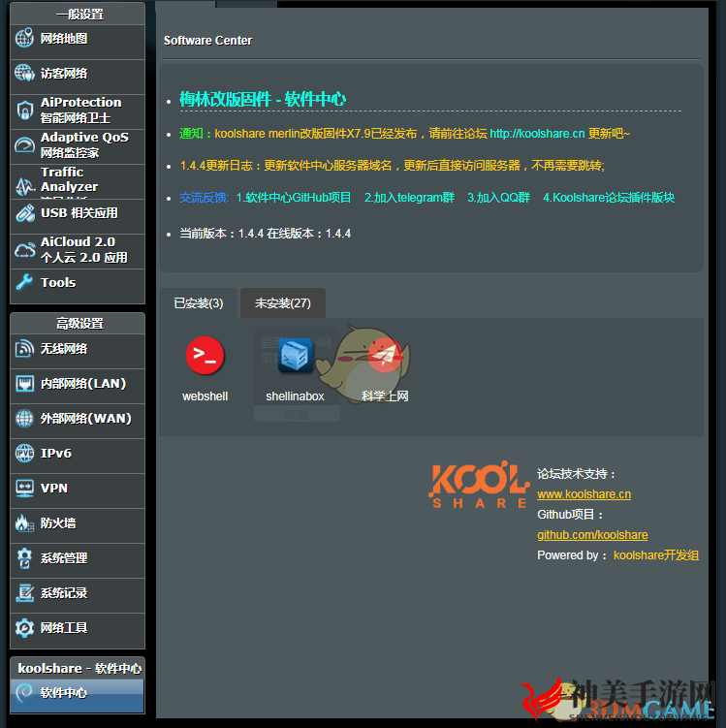Screen dimensions: 726x728
Task: Open the 系统管理 menu label
Action: (64, 558)
